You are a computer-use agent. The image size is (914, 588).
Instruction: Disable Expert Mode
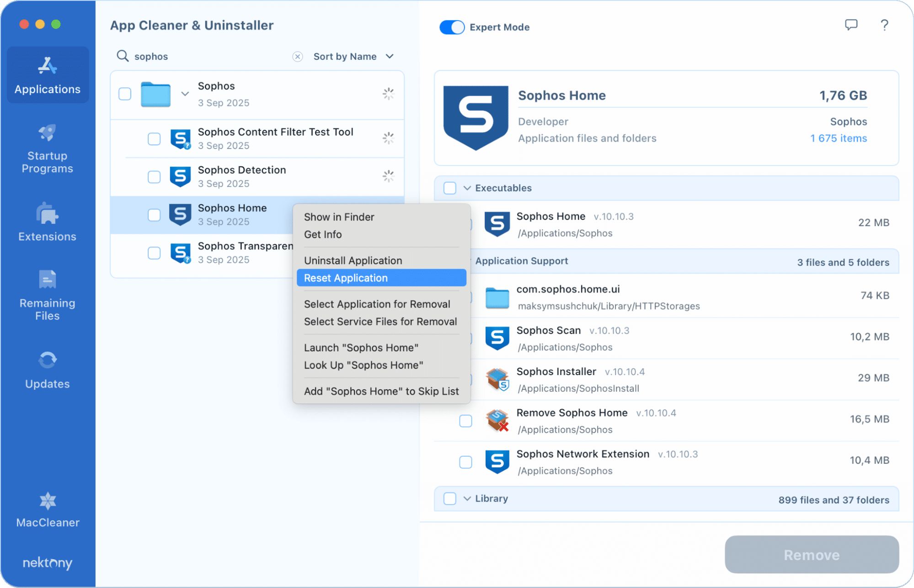pos(452,27)
